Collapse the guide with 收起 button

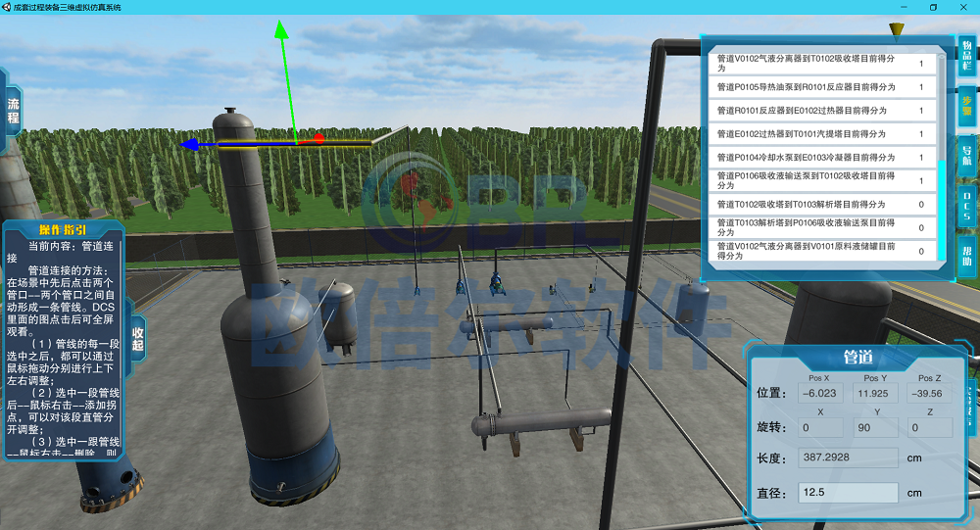137,338
